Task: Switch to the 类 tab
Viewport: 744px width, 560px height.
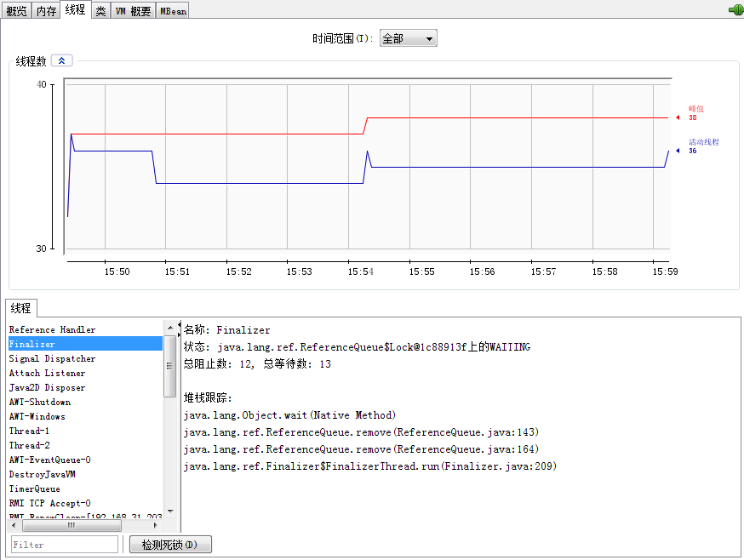Action: [100, 9]
